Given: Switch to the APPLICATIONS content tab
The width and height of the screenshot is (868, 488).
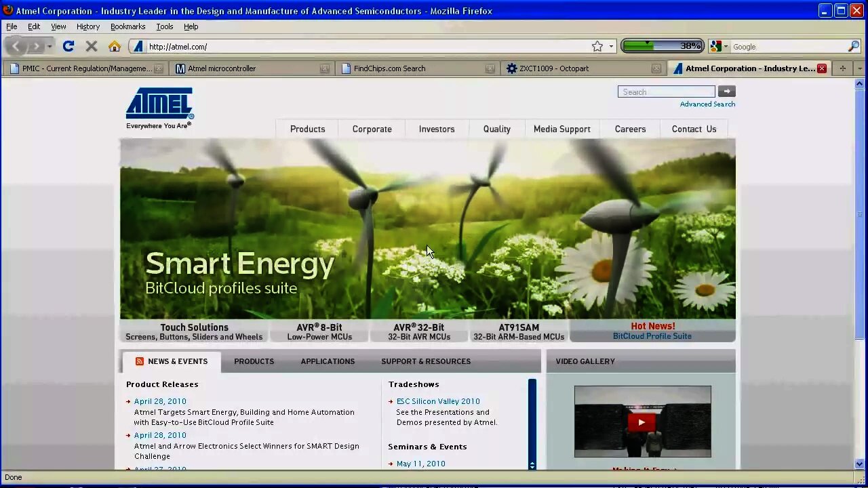Looking at the screenshot, I should click(x=328, y=361).
